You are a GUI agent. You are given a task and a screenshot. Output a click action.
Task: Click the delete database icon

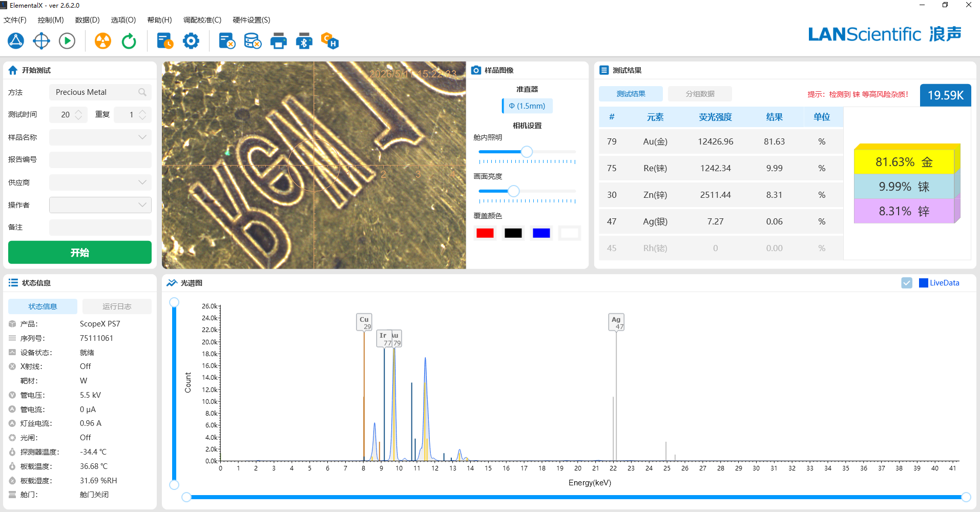[253, 41]
